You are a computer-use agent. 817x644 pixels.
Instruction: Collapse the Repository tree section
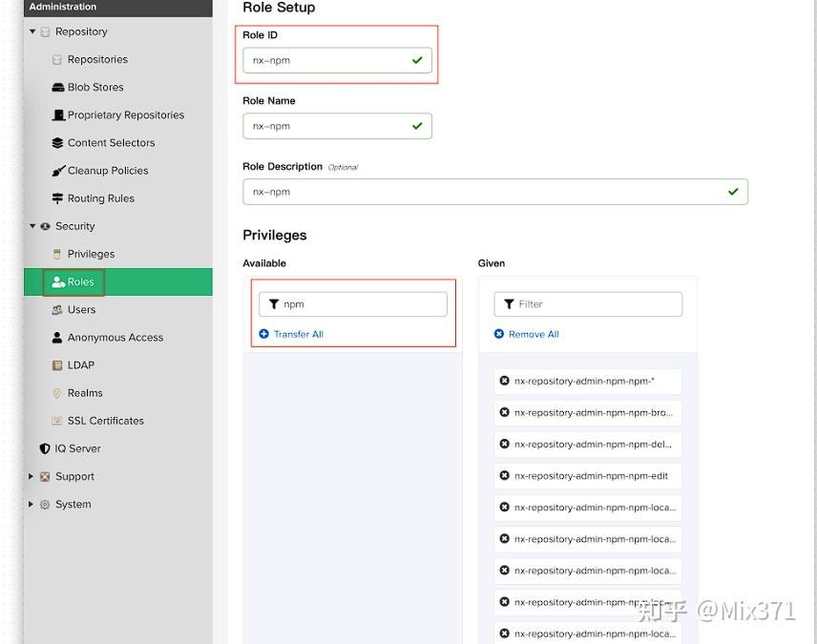click(32, 31)
